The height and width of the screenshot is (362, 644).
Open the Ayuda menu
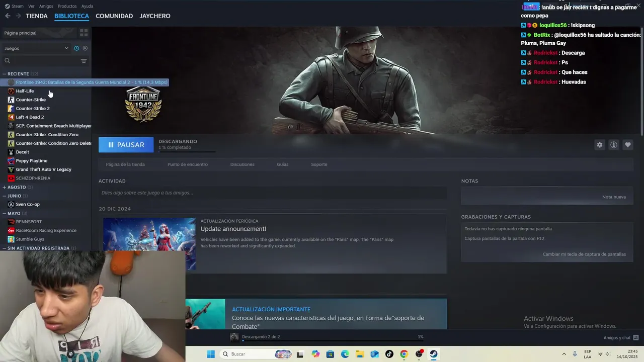coord(87,6)
